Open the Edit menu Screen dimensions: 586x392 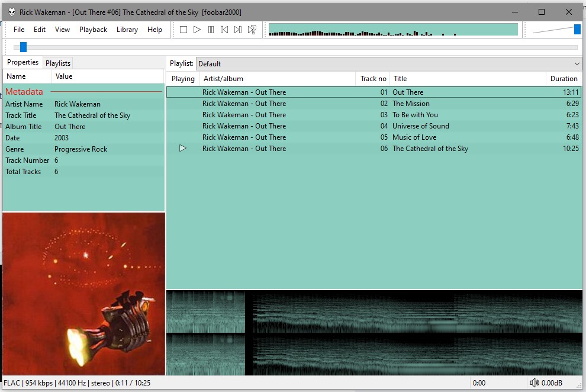click(x=40, y=30)
